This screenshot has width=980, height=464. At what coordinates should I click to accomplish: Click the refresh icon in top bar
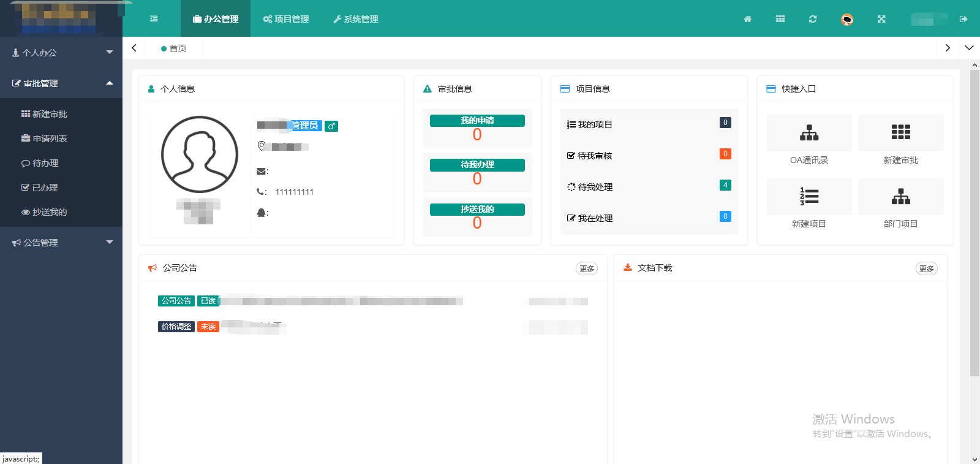coord(813,19)
